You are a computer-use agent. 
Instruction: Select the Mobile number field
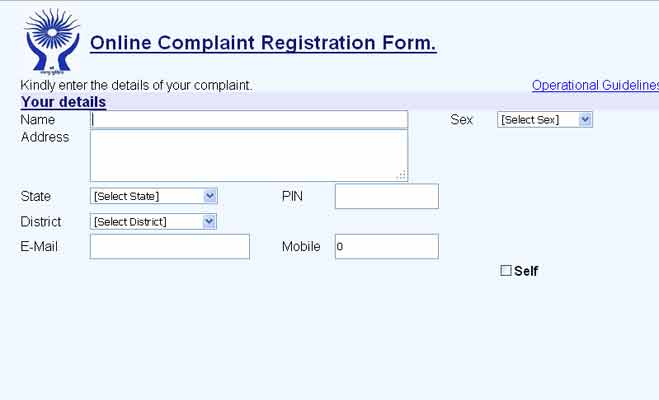pos(386,246)
